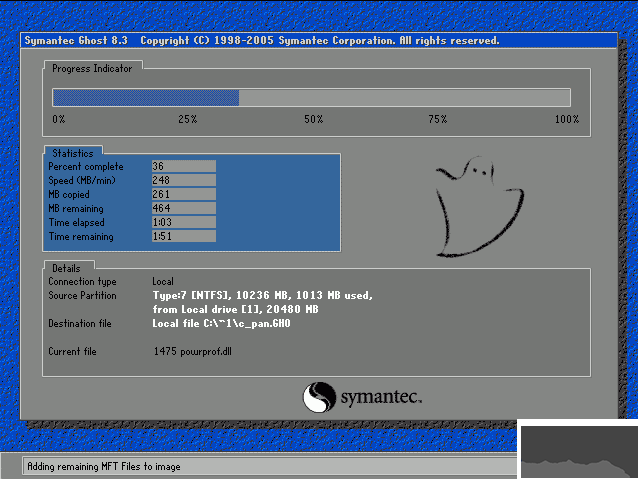Click the Time elapsed value field

click(184, 222)
